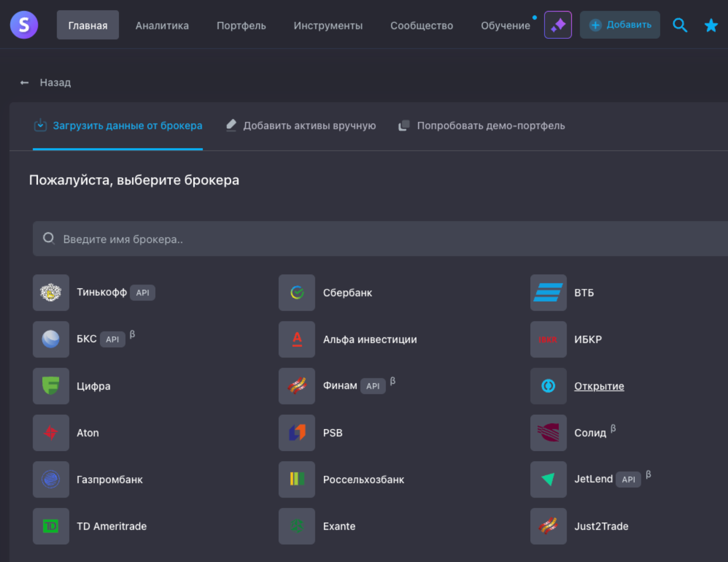Select PSB broker label
728x562 pixels.
point(332,433)
